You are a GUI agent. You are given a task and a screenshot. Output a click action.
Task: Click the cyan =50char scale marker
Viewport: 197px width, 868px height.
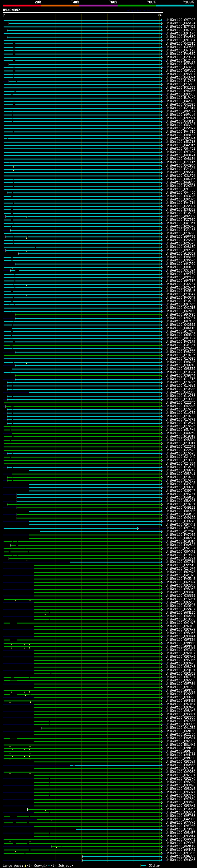point(143,866)
